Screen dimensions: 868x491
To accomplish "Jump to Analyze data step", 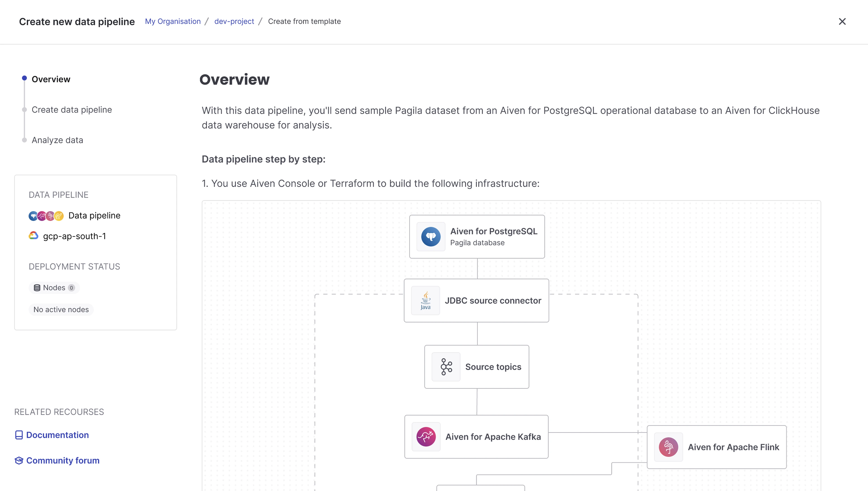I will click(x=57, y=140).
